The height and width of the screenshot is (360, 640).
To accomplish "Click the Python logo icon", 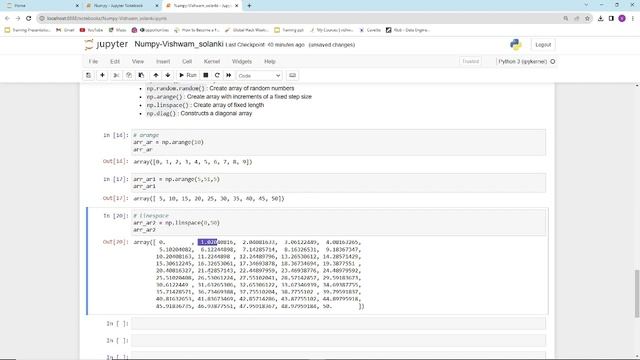I will pos(516,44).
